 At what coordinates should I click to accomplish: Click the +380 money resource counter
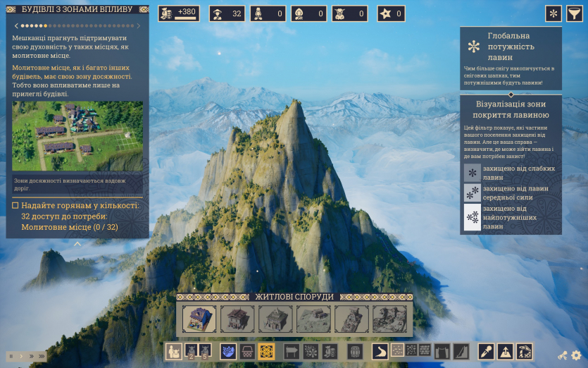click(178, 13)
